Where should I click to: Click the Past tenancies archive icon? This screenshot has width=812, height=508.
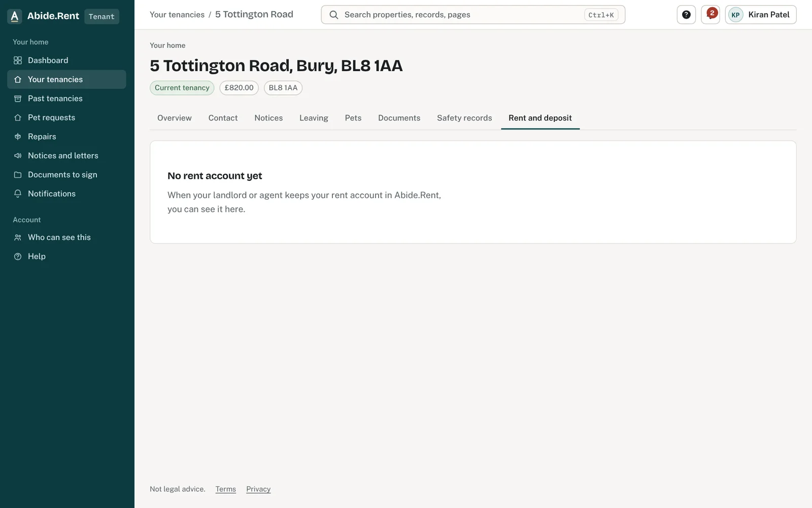coord(18,99)
